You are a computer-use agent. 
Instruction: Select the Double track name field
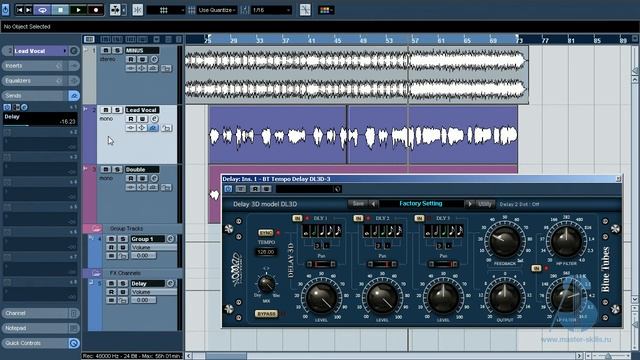(x=142, y=169)
